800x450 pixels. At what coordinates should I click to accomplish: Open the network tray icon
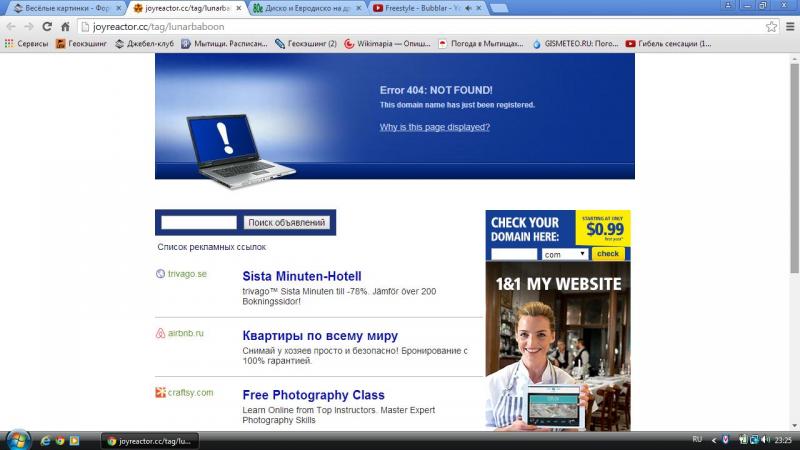754,440
